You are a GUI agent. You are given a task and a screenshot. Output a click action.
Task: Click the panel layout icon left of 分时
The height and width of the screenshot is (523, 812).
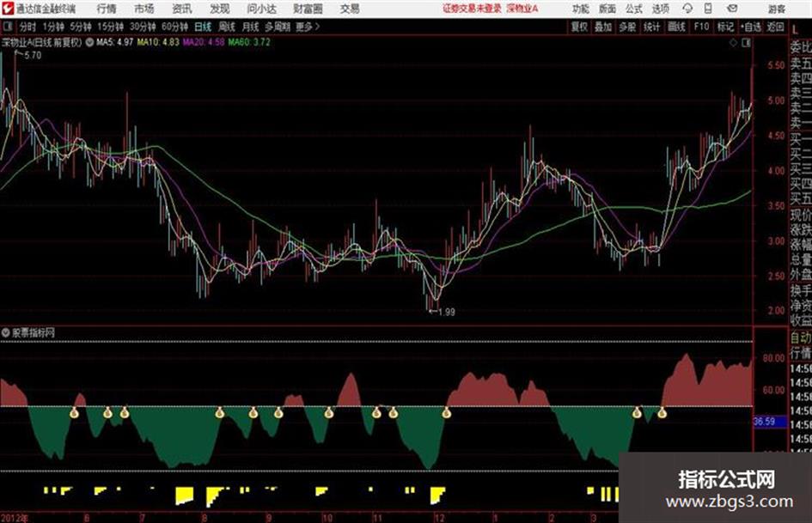pyautogui.click(x=7, y=27)
